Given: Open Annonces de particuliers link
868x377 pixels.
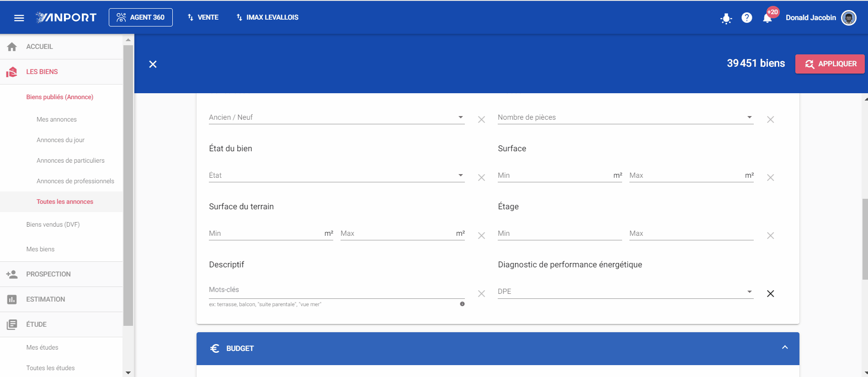Looking at the screenshot, I should click(x=70, y=160).
